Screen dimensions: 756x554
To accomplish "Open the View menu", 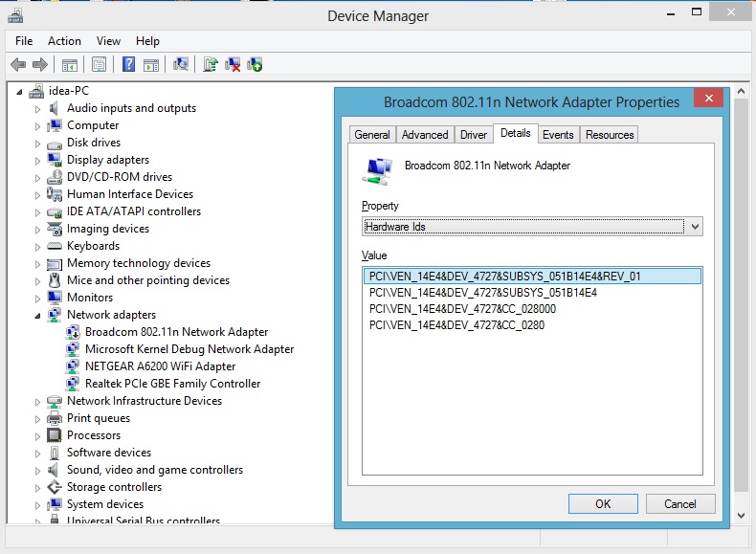I will pyautogui.click(x=108, y=41).
